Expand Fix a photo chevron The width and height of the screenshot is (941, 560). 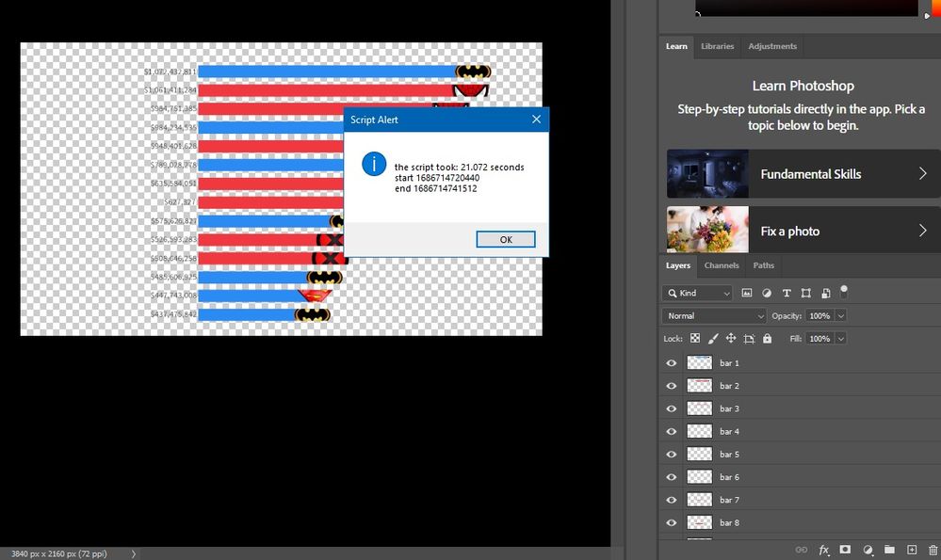[922, 231]
